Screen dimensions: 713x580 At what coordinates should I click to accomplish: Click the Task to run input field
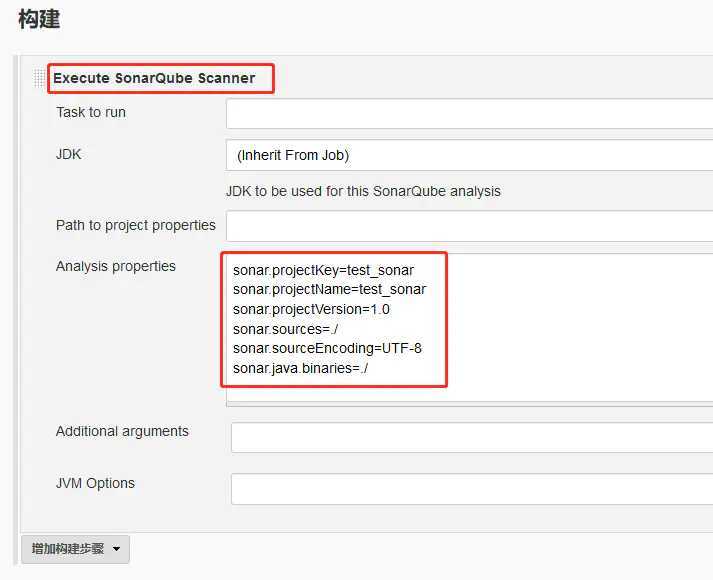click(x=469, y=113)
